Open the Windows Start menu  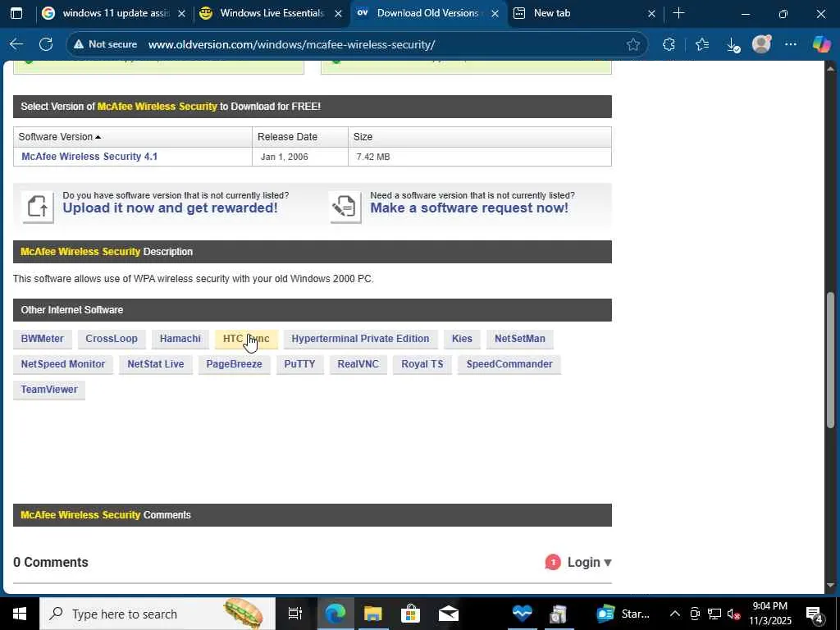click(x=19, y=614)
